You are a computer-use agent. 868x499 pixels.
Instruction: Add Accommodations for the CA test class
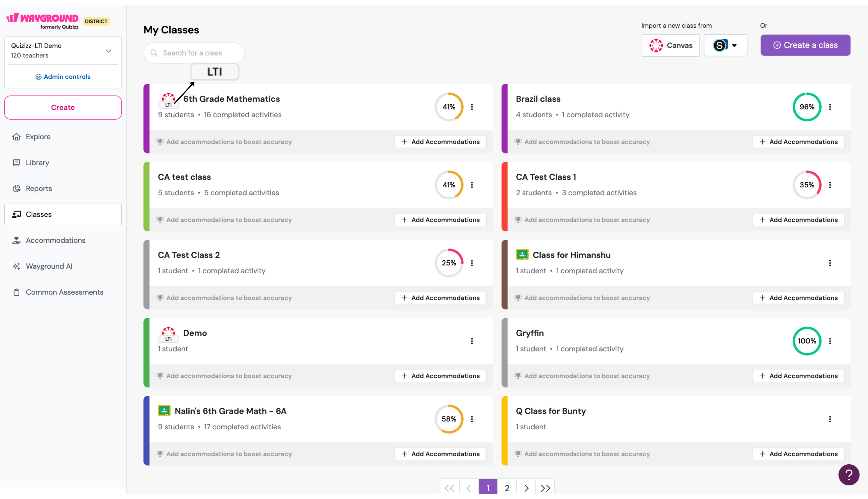440,220
